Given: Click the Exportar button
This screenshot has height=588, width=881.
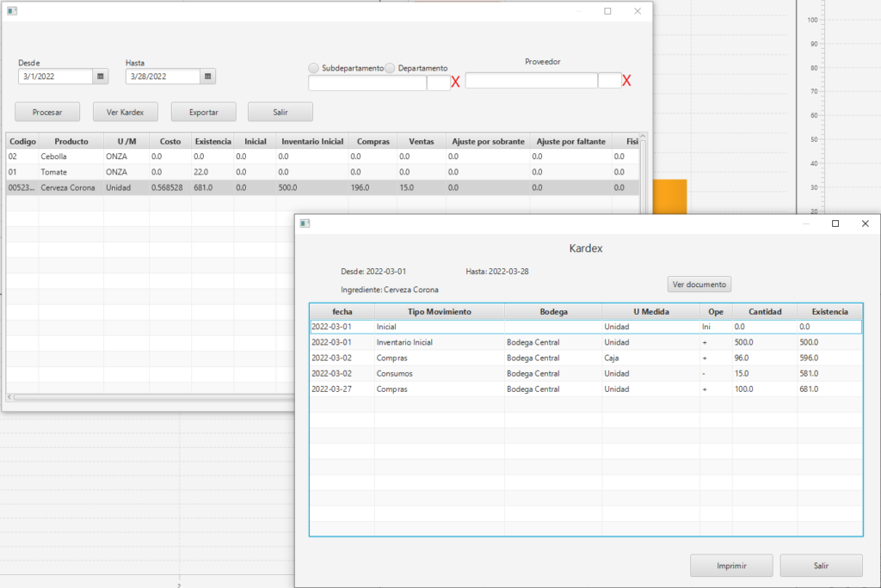Looking at the screenshot, I should 203,113.
